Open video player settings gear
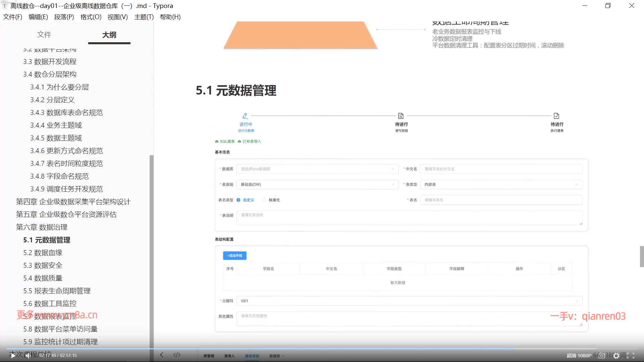The width and height of the screenshot is (644, 362). click(616, 356)
